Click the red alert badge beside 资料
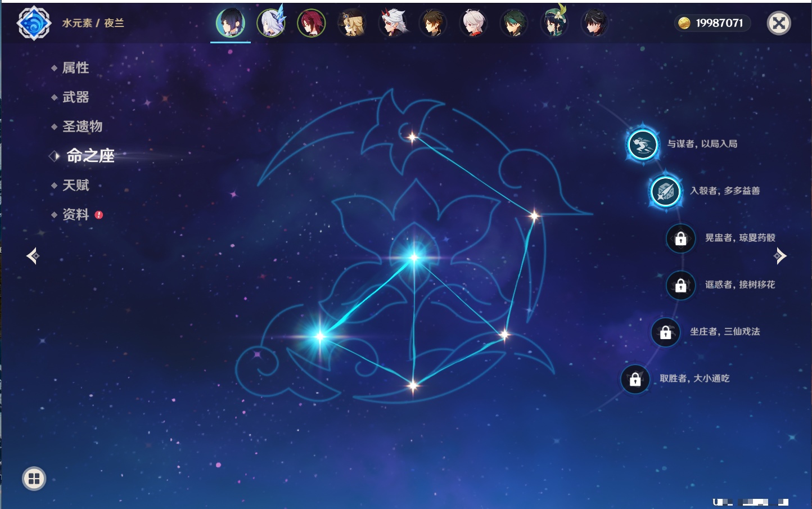 [x=99, y=215]
